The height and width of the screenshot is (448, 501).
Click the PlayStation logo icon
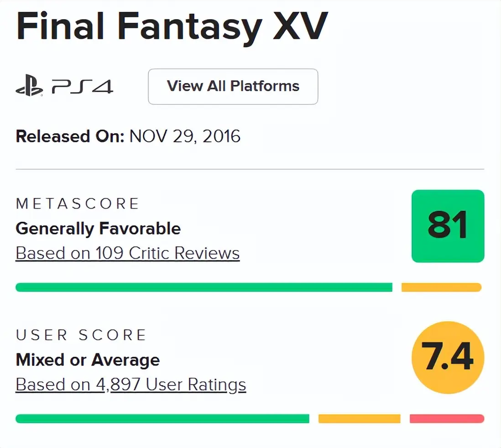26,86
